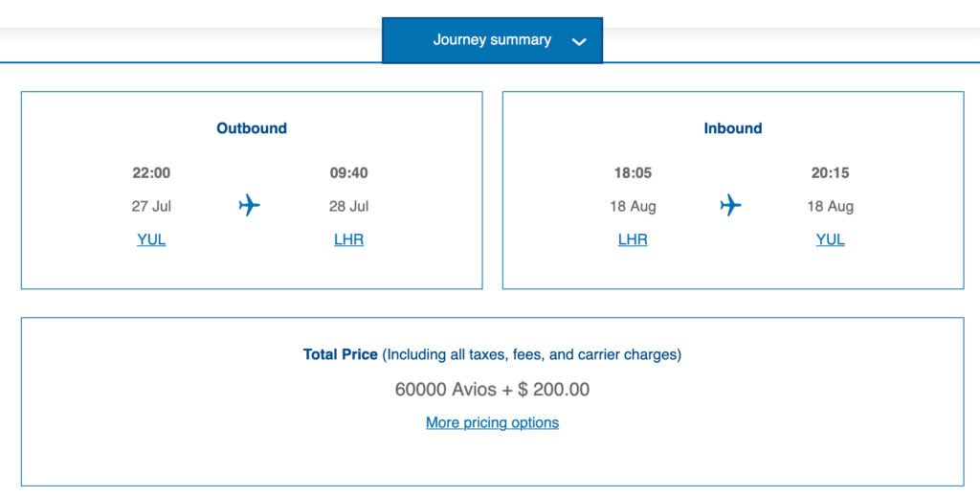Screen dimensions: 980x497
Task: Click the inbound flight airplane icon
Action: 731,206
